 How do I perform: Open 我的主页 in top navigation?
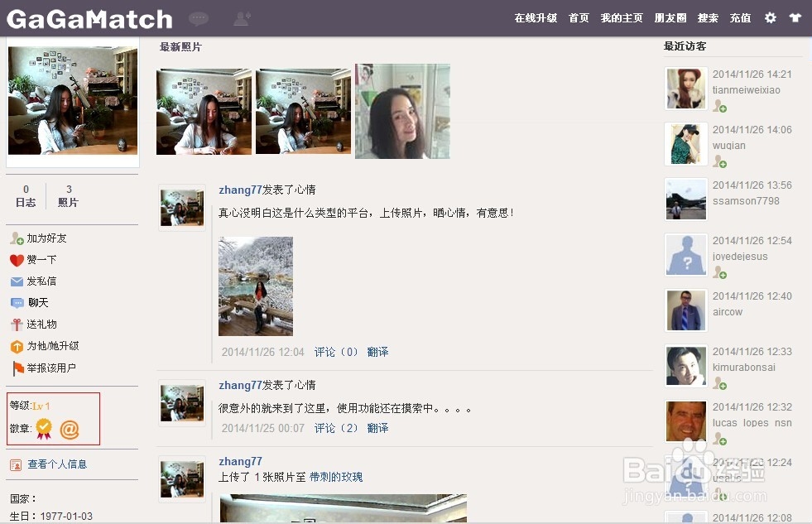coord(622,18)
